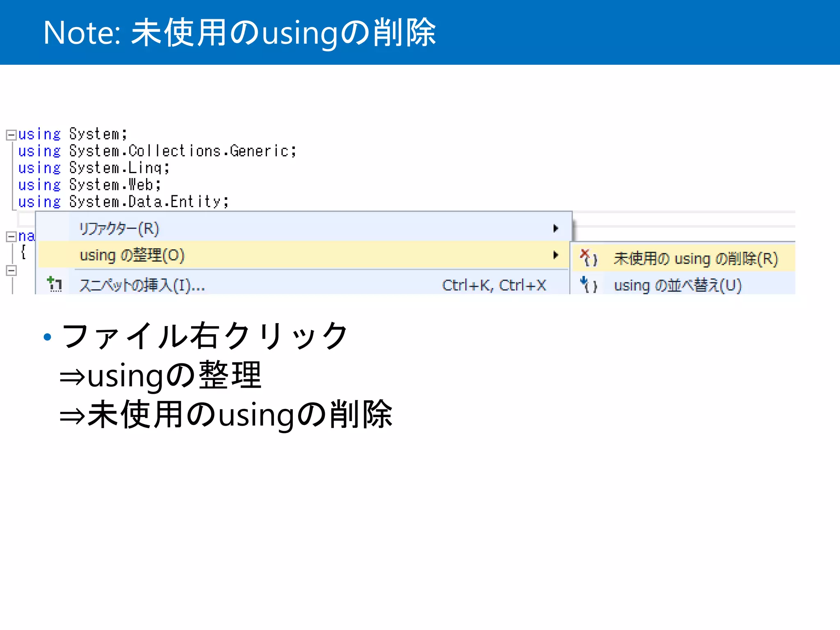Collapse the inner block outline toggle below brace
The image size is (840, 630).
[x=11, y=271]
